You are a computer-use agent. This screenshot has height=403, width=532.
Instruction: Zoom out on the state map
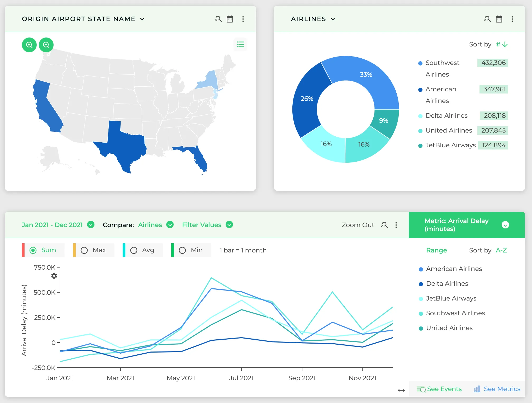46,45
